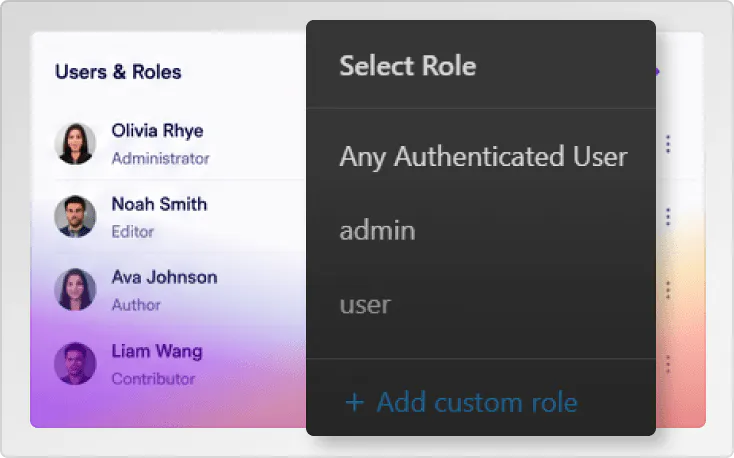Click the name Noah Smith
This screenshot has width=734, height=458.
click(x=159, y=204)
